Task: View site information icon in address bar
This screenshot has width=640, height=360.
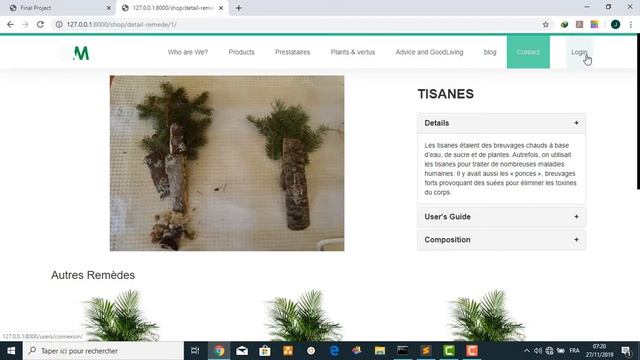Action: pyautogui.click(x=59, y=24)
